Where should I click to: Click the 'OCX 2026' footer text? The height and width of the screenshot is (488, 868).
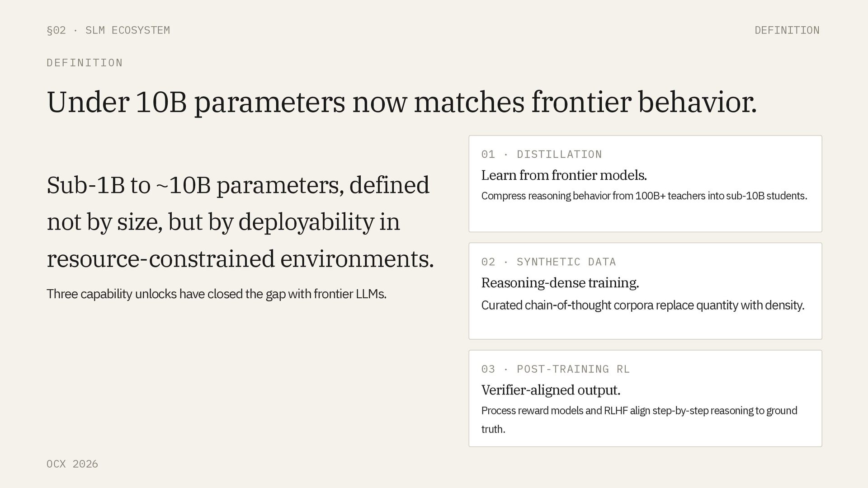click(72, 464)
